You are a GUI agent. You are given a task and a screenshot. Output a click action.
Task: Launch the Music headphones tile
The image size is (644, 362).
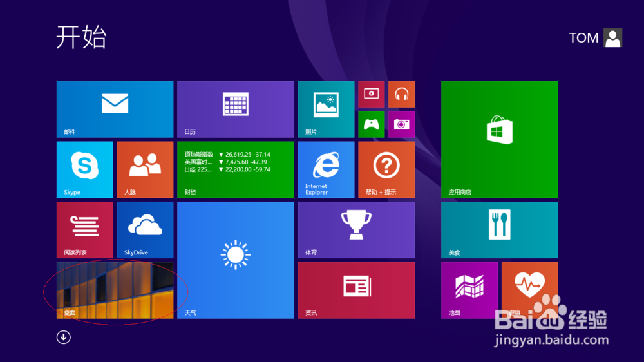[x=402, y=94]
